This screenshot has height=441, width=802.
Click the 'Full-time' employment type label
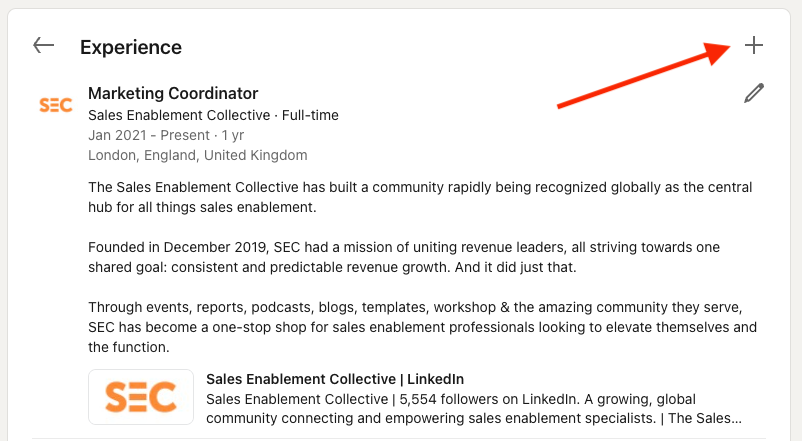click(310, 115)
